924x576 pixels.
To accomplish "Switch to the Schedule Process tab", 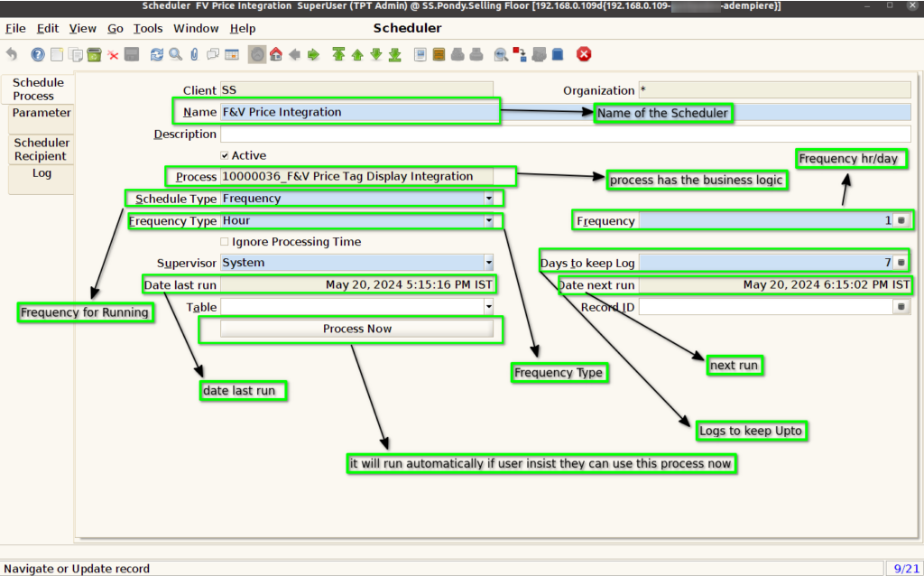I will (x=38, y=89).
